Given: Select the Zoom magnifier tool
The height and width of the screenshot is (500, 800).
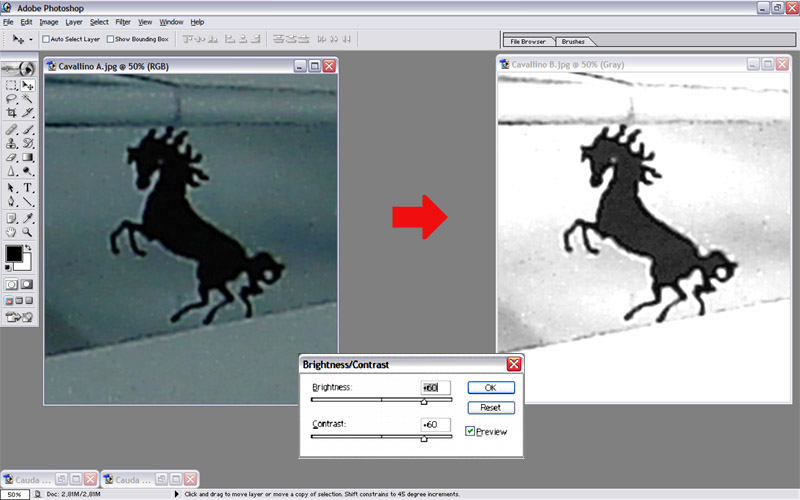Looking at the screenshot, I should 28,232.
